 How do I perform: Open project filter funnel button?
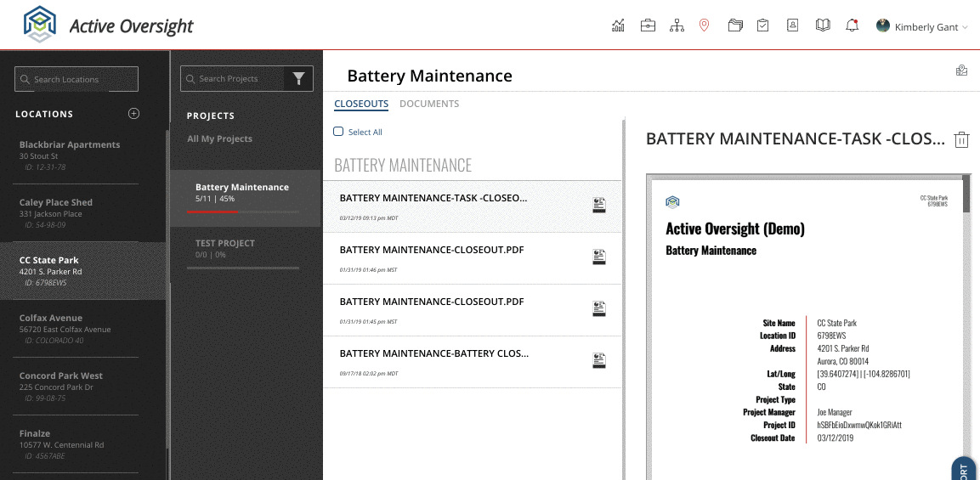point(298,79)
